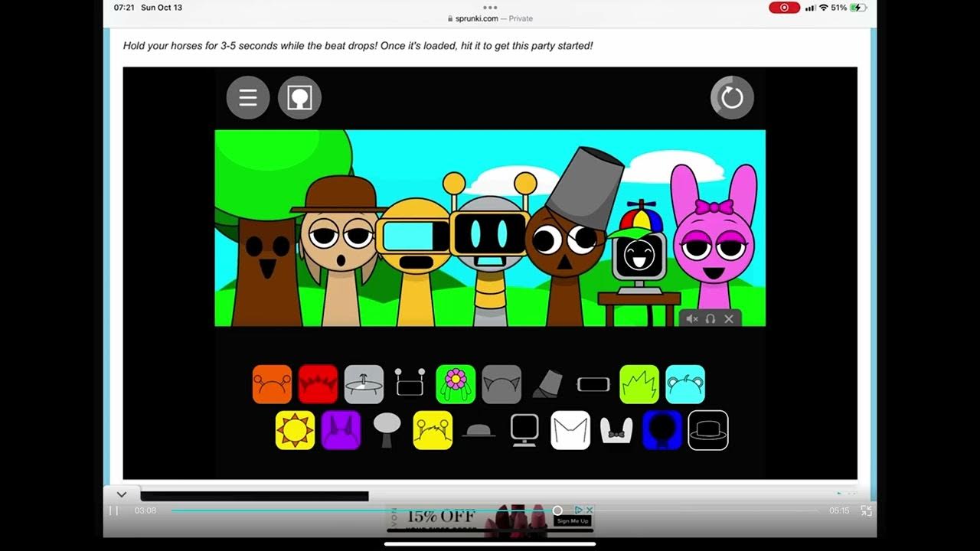The height and width of the screenshot is (551, 980).
Task: Select the antenna robot outline icon
Action: [x=410, y=383]
